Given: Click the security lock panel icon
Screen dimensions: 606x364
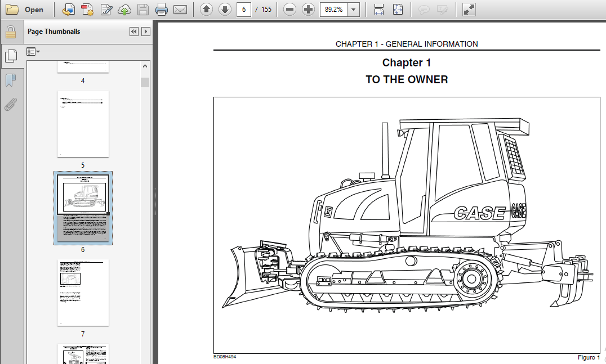Looking at the screenshot, I should [11, 32].
